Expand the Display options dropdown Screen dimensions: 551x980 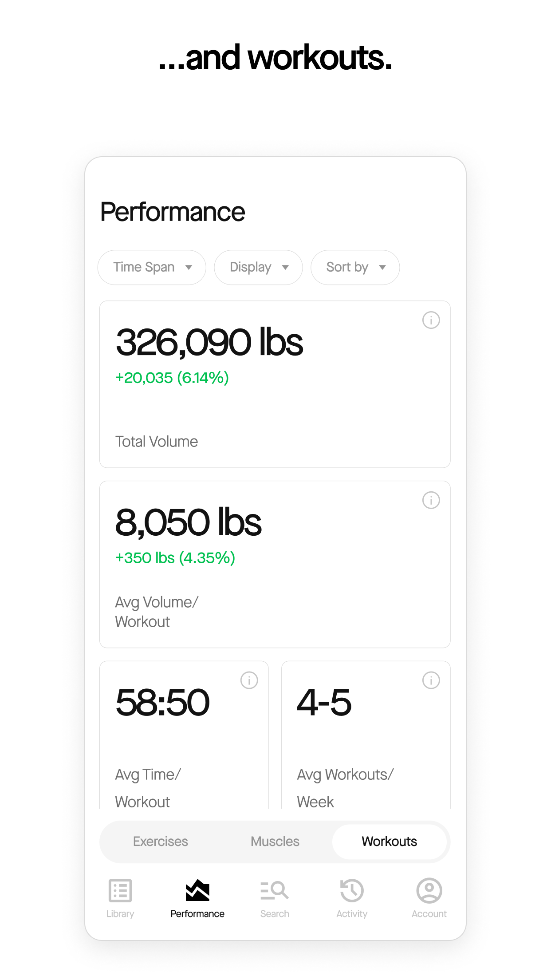click(258, 267)
